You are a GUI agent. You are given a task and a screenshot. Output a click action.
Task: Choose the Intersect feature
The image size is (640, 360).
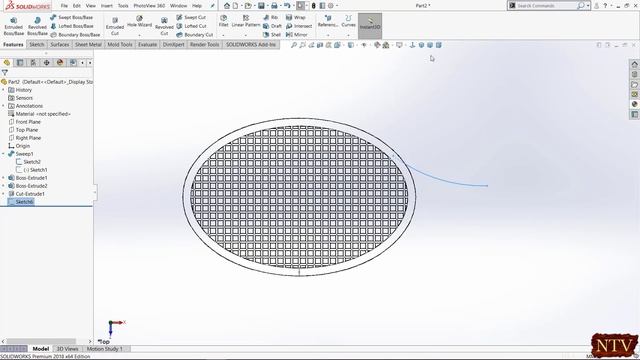pos(299,26)
